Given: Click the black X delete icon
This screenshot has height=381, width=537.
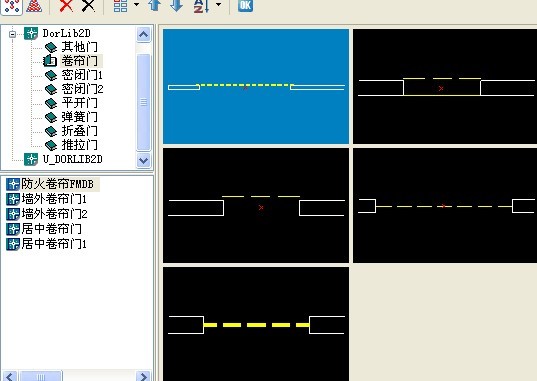Looking at the screenshot, I should 89,5.
